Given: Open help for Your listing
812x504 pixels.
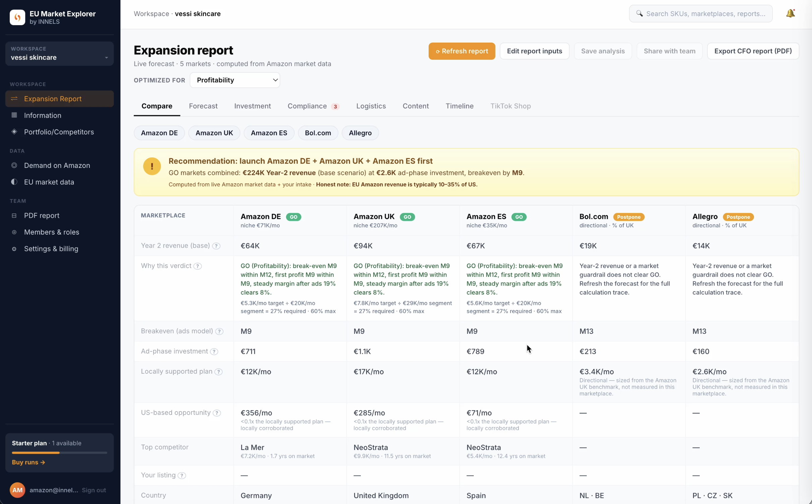Looking at the screenshot, I should pyautogui.click(x=182, y=476).
